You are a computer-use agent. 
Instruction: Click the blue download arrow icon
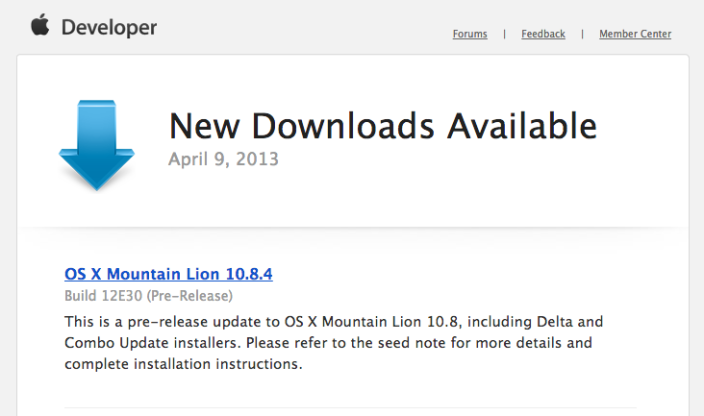(x=96, y=146)
